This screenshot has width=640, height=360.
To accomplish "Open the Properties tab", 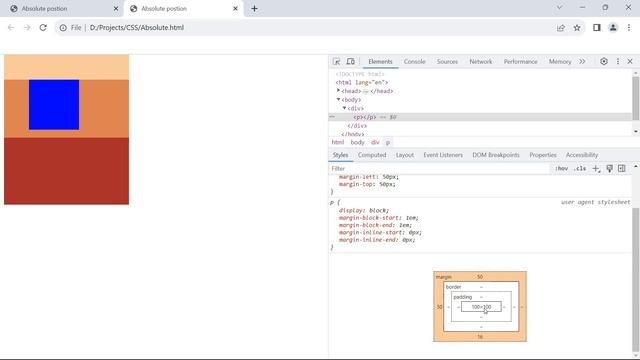I will (542, 155).
